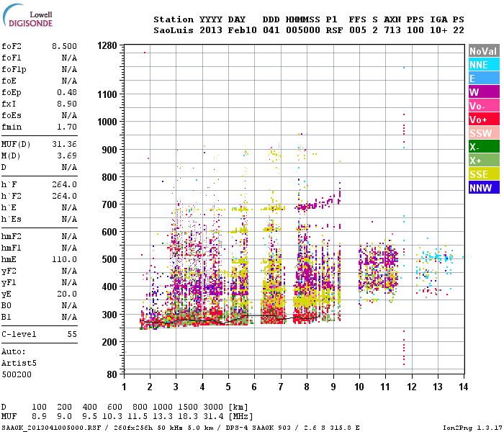Screen dimensions: 504x432
Task: Click the MUF table value 8.9
Action: [39, 416]
